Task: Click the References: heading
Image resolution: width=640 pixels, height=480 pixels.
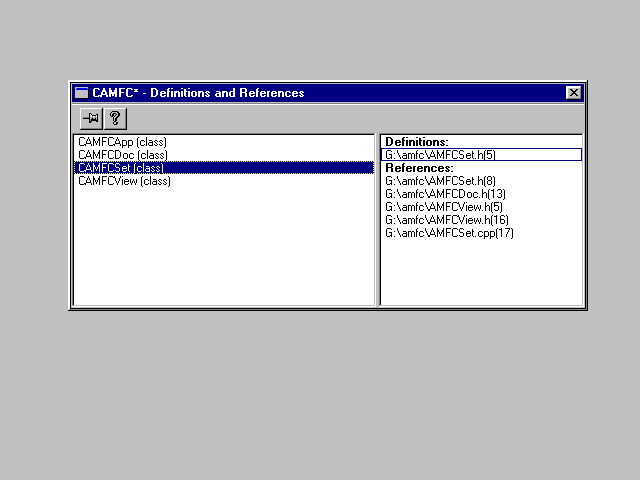Action: click(x=419, y=168)
